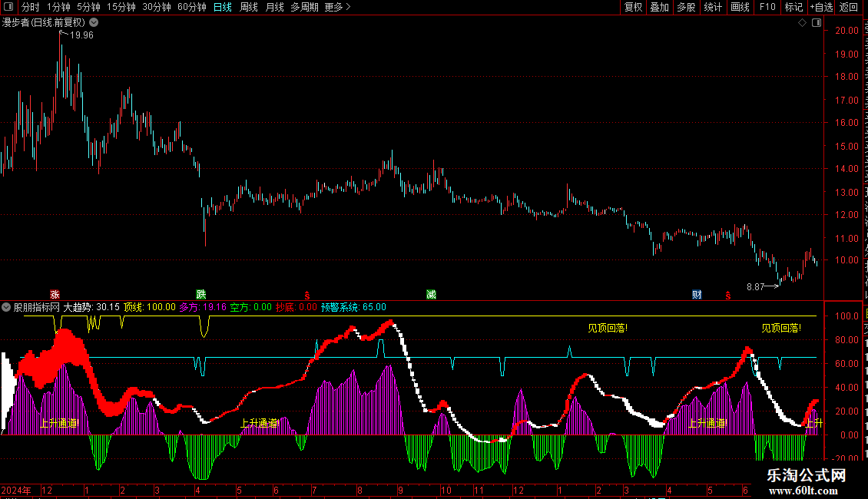This screenshot has width=868, height=499.
Task: Click the 100.0 indicator axis label
Action: point(847,316)
